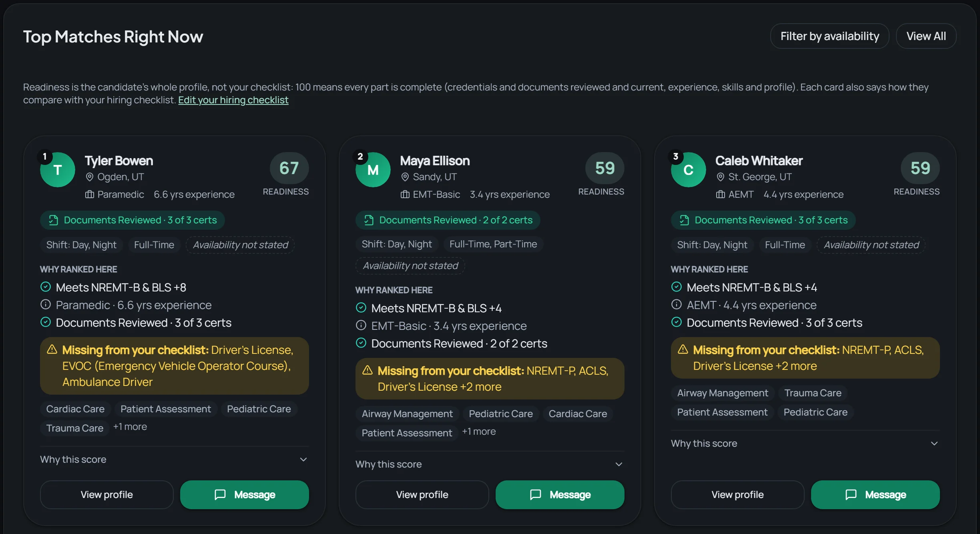Screen dimensions: 980x534
Task: Click the document icon in Maya's Documents Reviewed badge
Action: [x=369, y=220]
